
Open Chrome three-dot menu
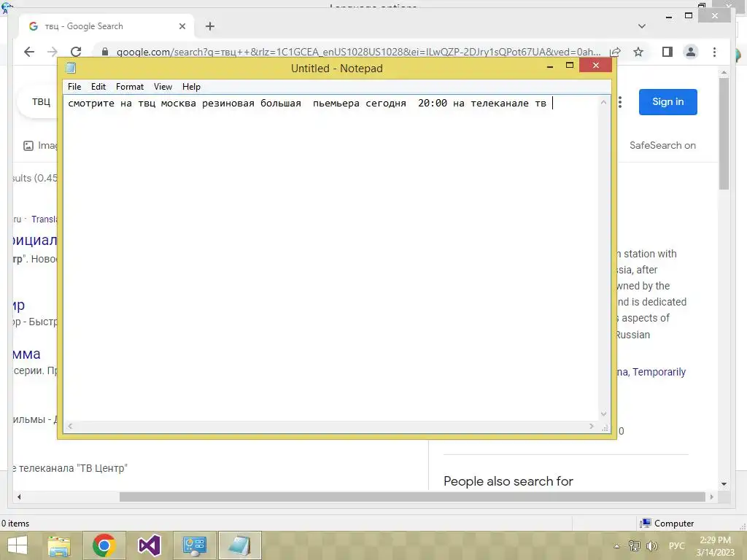[x=714, y=52]
